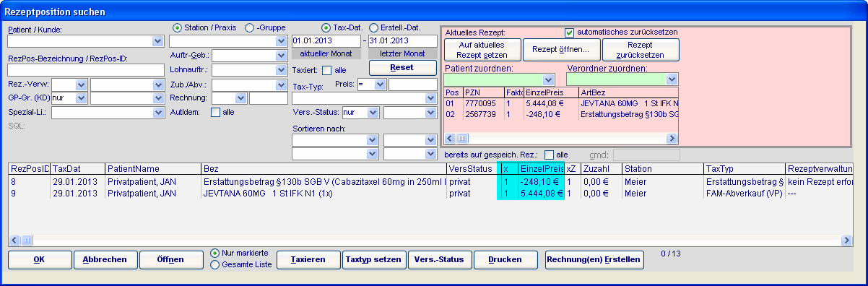Screen dimensions: 868x286
Task: Click the end date field 31.01.2013
Action: click(x=402, y=40)
